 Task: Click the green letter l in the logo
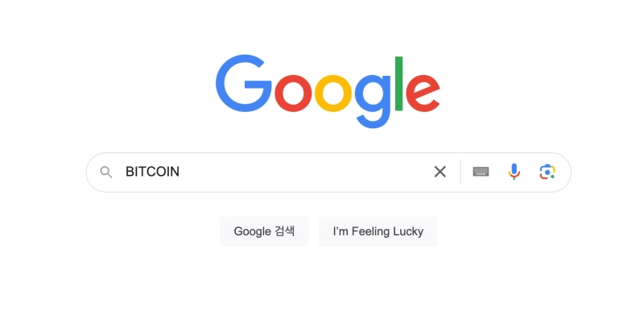[x=398, y=84]
